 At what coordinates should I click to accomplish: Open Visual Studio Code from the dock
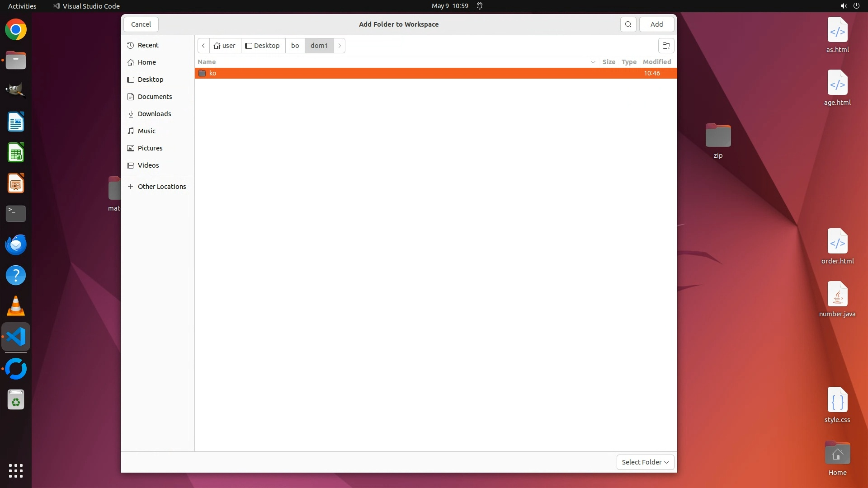pyautogui.click(x=16, y=337)
